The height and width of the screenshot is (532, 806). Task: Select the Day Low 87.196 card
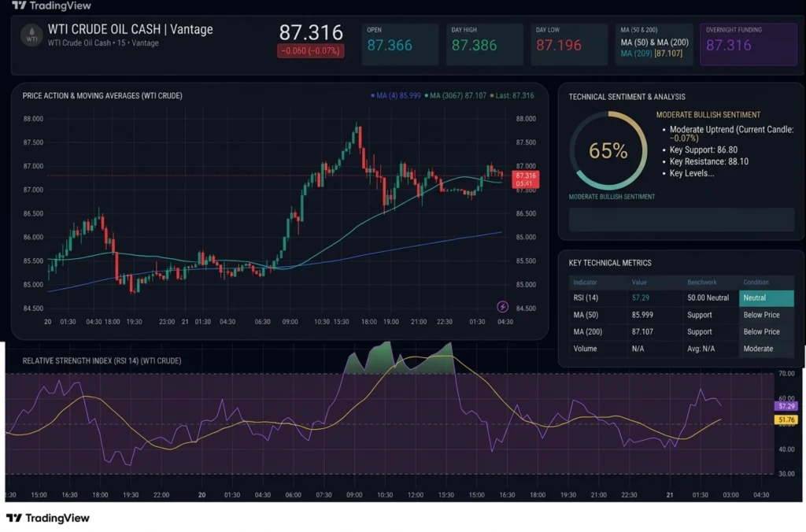click(569, 44)
